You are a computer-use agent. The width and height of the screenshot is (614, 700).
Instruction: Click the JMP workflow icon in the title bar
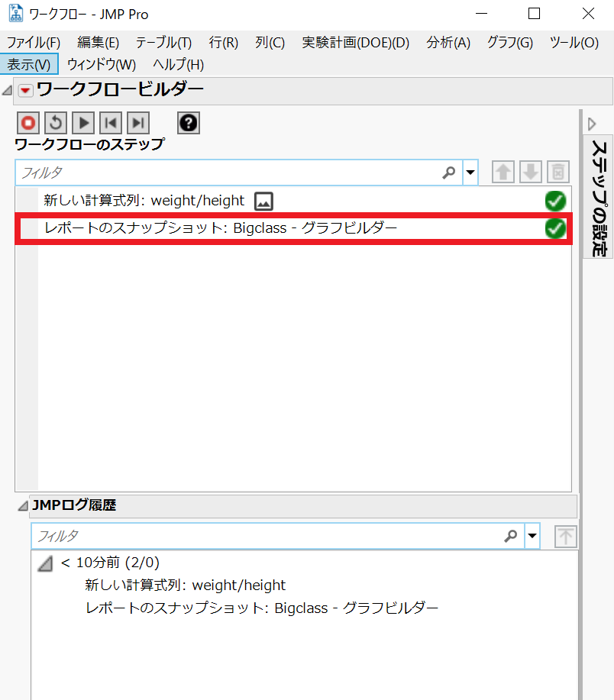point(15,14)
